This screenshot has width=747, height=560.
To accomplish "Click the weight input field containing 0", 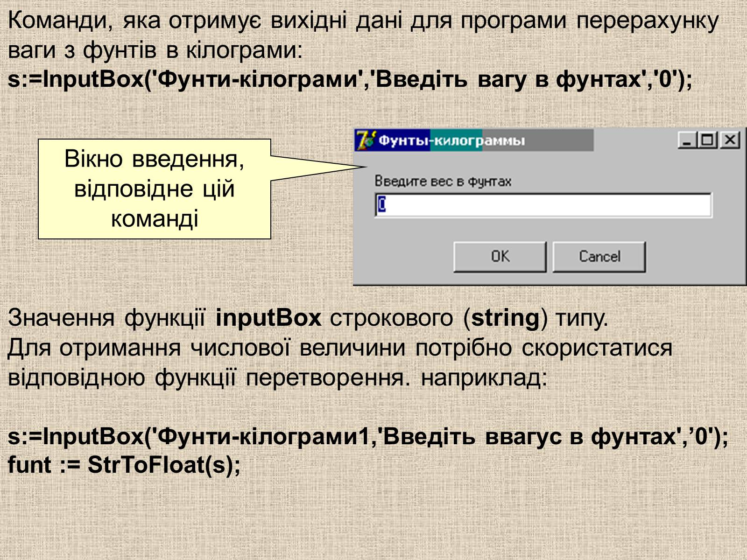I will (x=543, y=205).
